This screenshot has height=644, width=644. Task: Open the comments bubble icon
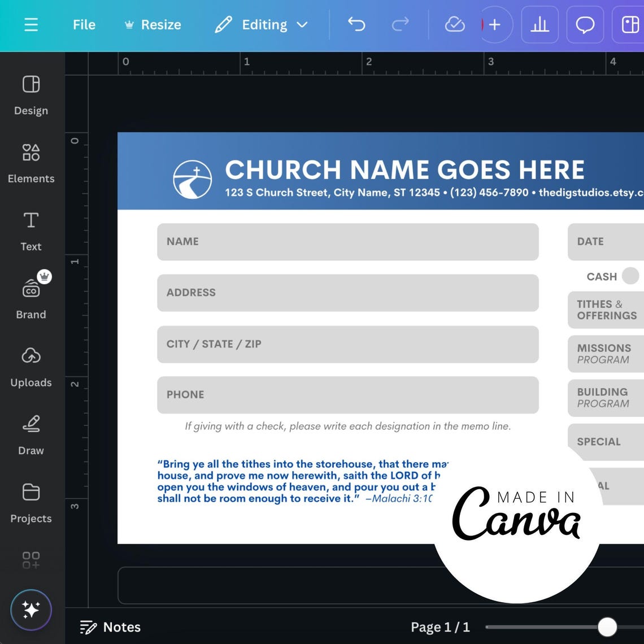(585, 24)
